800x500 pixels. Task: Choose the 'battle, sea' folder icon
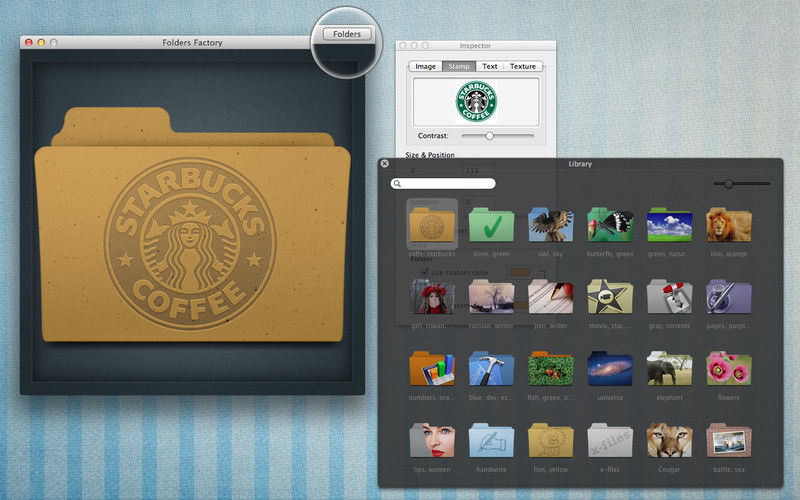(729, 440)
